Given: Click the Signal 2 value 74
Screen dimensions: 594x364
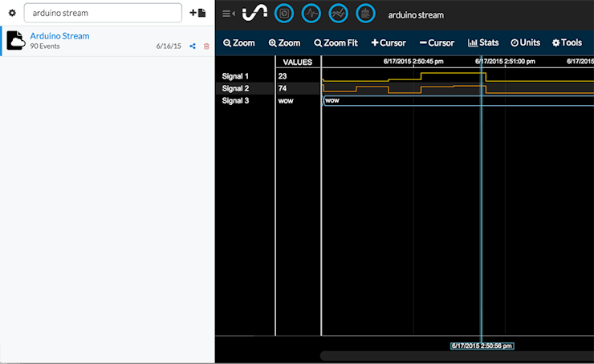Looking at the screenshot, I should (x=283, y=88).
